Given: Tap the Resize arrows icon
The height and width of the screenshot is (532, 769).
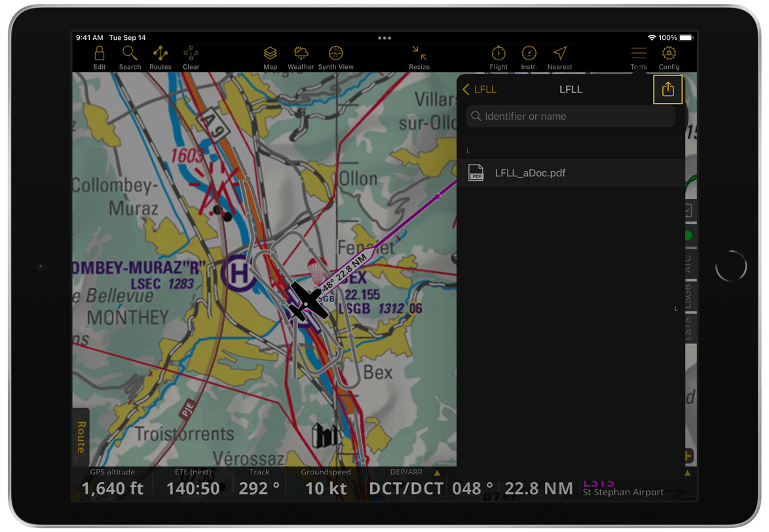Looking at the screenshot, I should coord(419,53).
